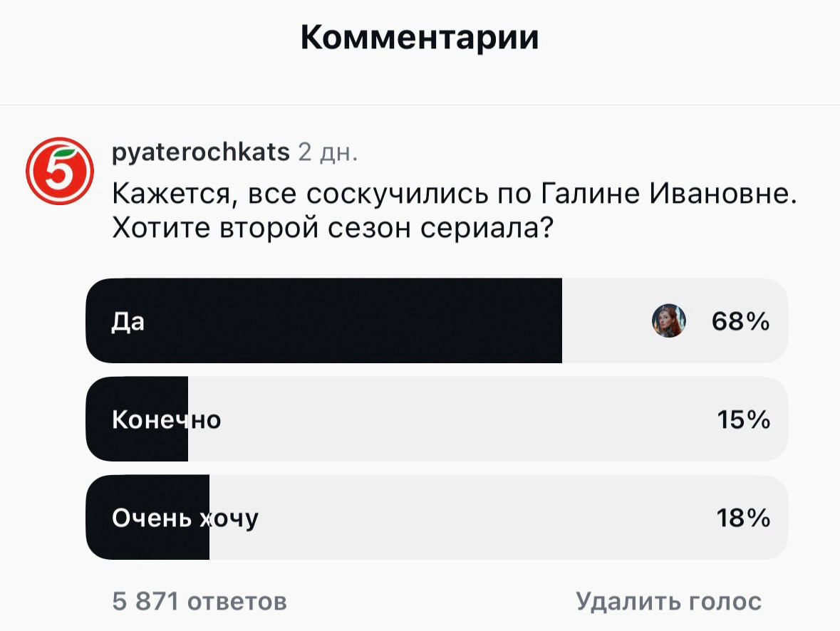Open the pyaterochkats username link

(202, 152)
